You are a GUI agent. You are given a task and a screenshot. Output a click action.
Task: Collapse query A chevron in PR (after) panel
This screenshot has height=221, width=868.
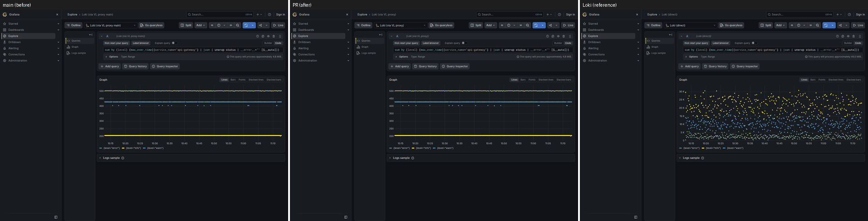392,36
